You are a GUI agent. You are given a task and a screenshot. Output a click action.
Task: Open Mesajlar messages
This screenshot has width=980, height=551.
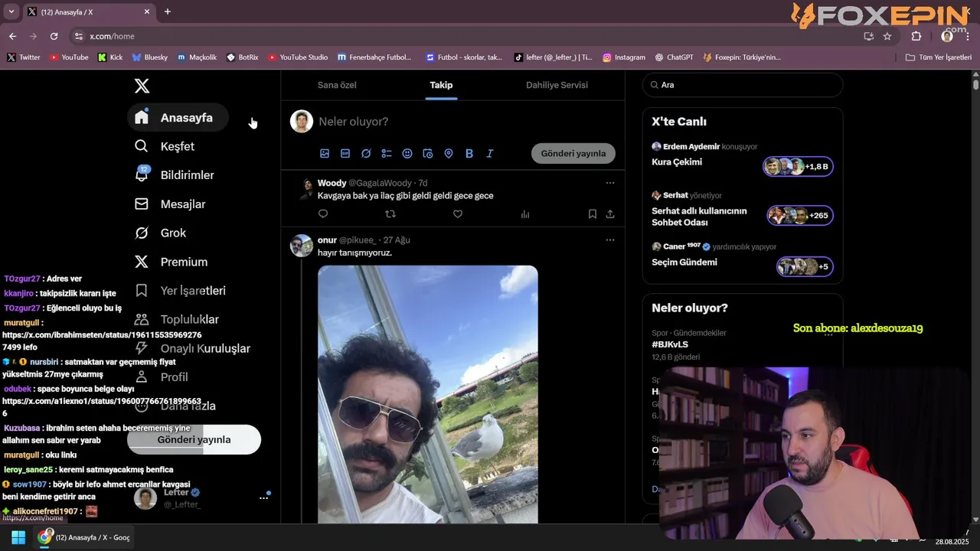pos(170,204)
